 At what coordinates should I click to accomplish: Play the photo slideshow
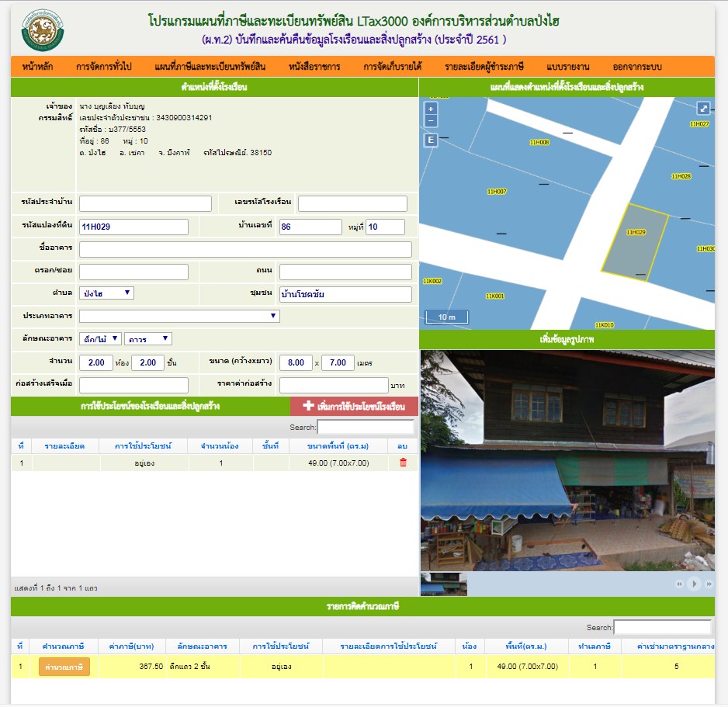[694, 584]
